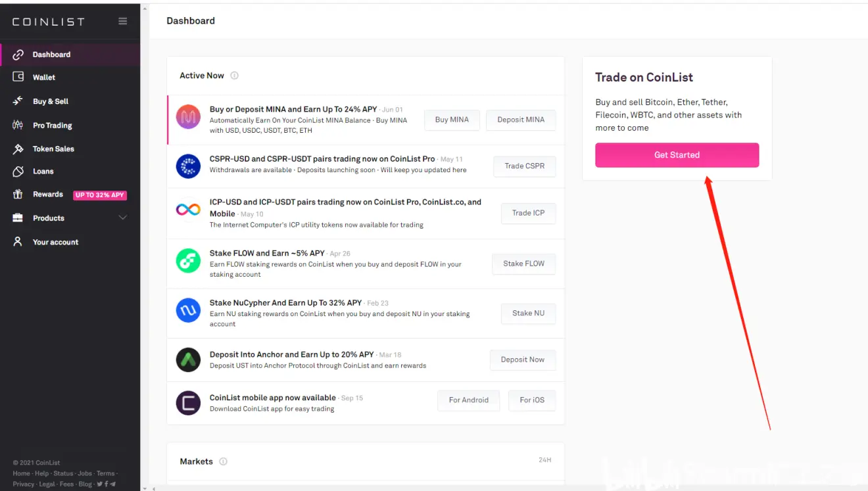
Task: Click the Rewards gift icon
Action: [18, 195]
